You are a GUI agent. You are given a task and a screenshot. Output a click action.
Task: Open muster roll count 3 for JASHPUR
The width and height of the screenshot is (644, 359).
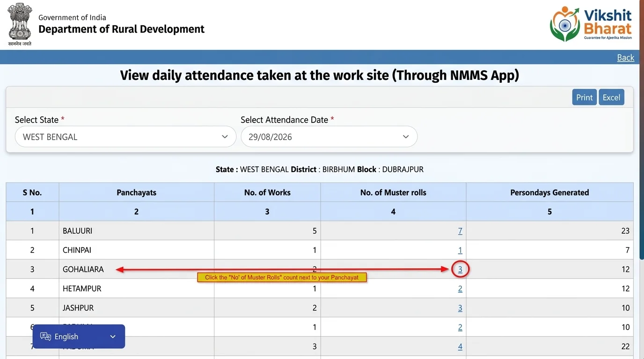pyautogui.click(x=460, y=308)
